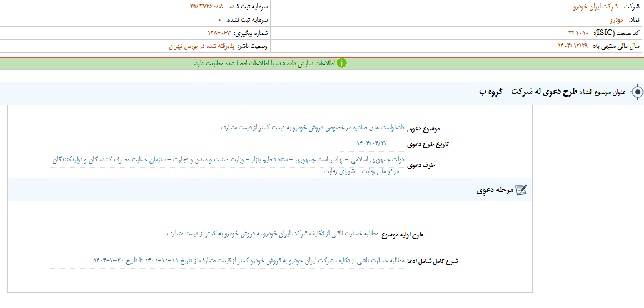
Task: Click the edit note icon next to مرحله دعوی
Action: pos(521,190)
